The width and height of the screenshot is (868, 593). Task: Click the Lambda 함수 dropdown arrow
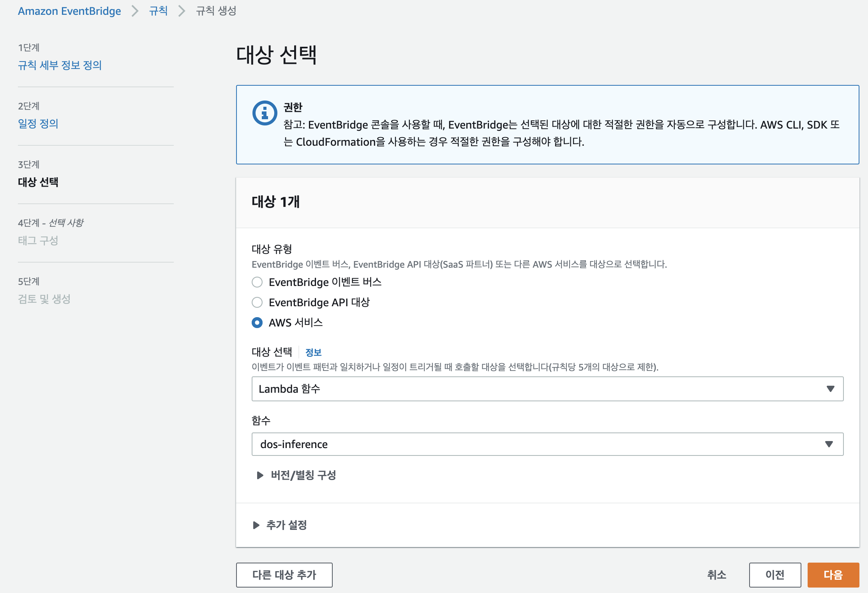[x=830, y=389]
